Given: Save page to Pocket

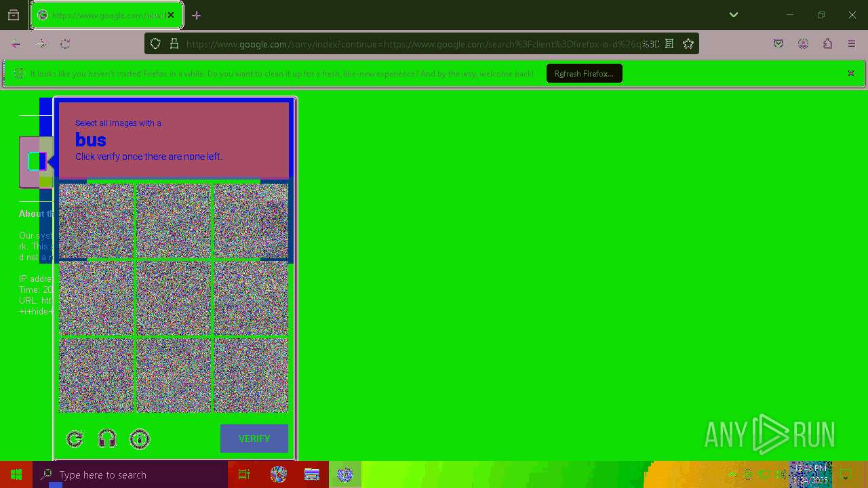Looking at the screenshot, I should (x=778, y=43).
